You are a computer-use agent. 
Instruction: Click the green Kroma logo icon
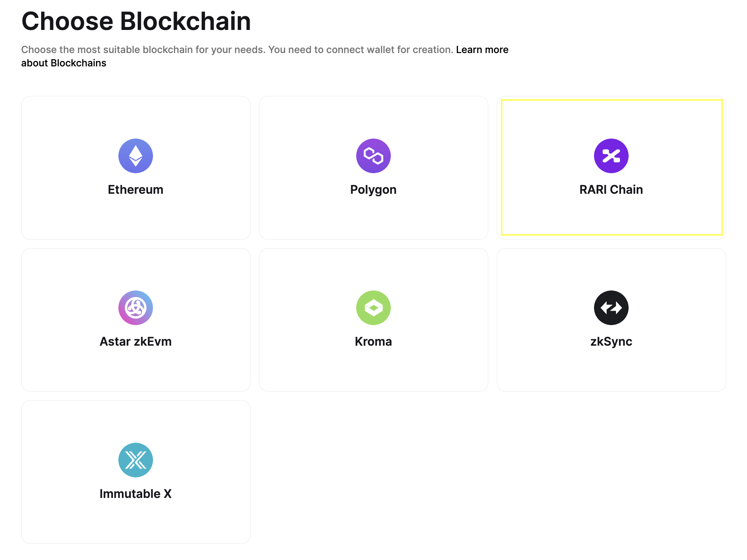(373, 308)
